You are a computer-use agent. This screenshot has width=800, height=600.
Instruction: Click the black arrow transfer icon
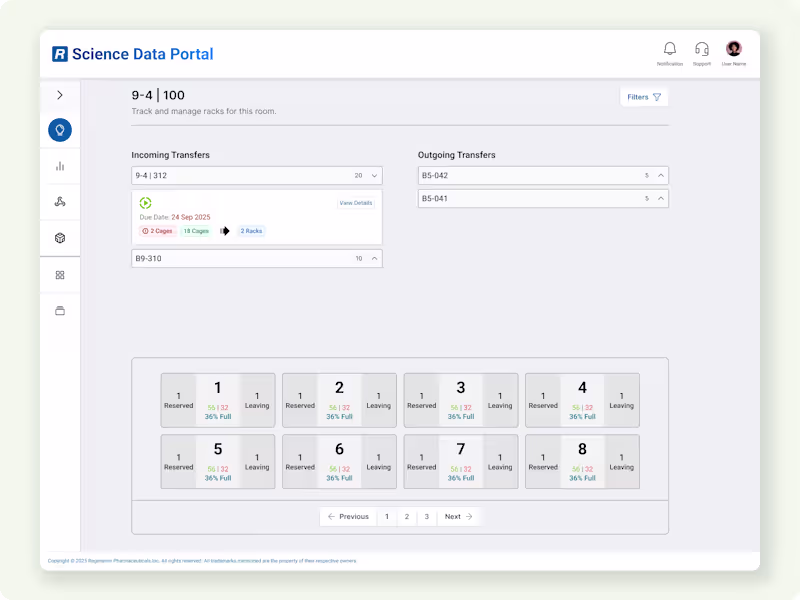tap(224, 231)
